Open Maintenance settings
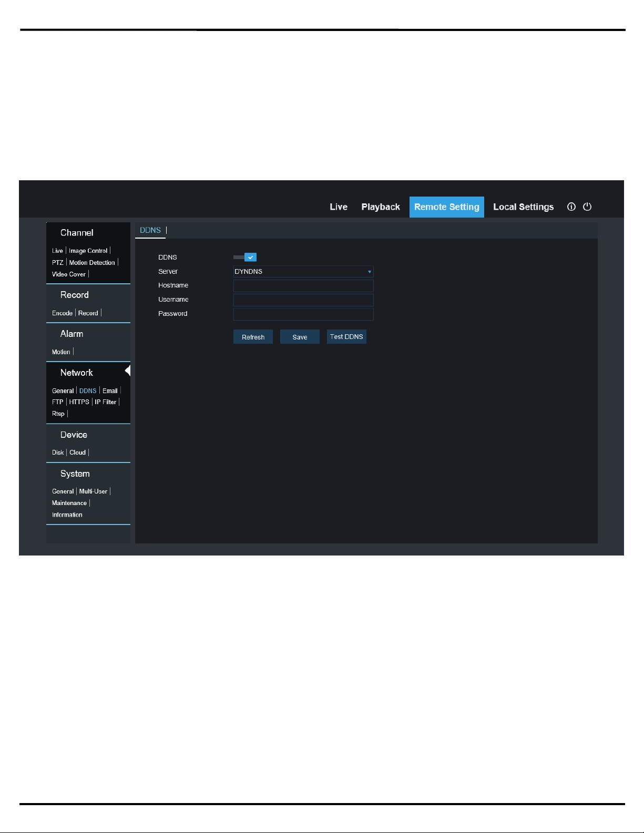This screenshot has width=644, height=833. click(69, 503)
